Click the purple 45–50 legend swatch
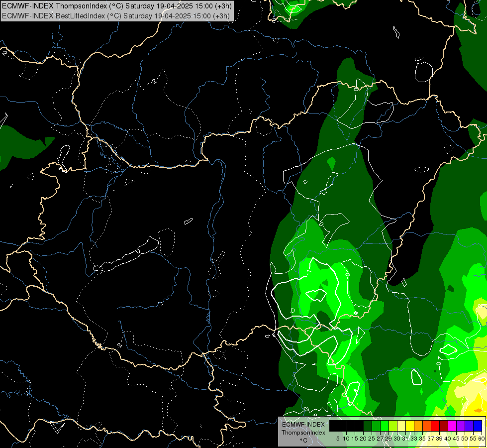The width and height of the screenshot is (487, 448). (x=461, y=426)
